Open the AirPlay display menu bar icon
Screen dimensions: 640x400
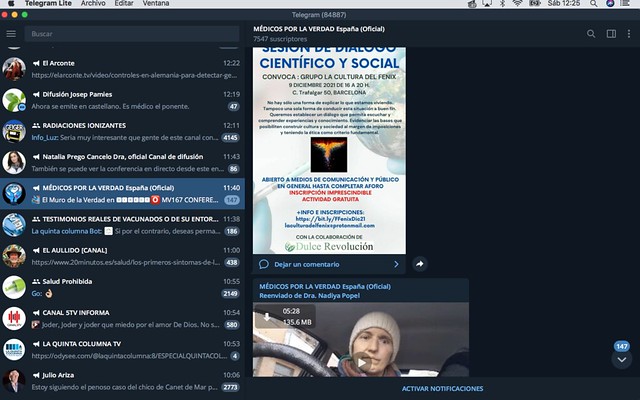pos(487,3)
